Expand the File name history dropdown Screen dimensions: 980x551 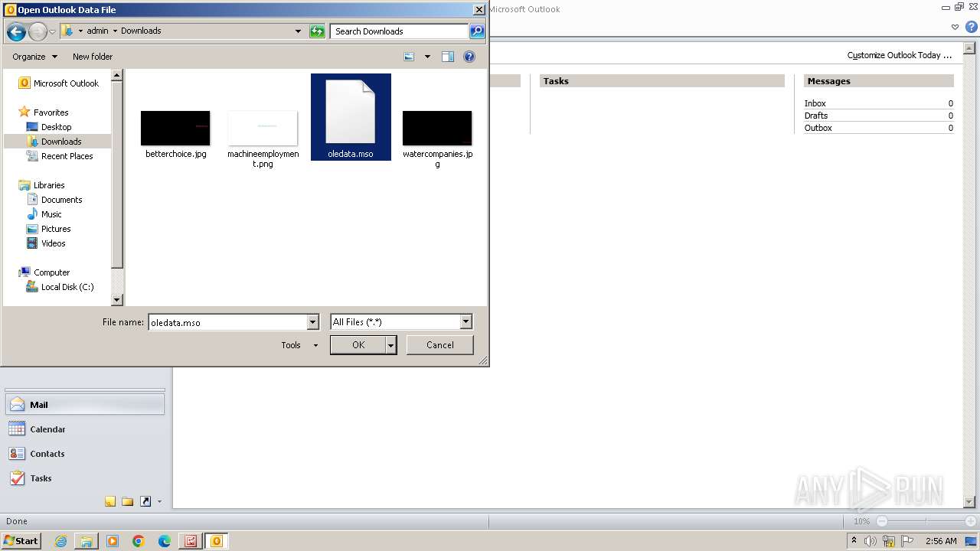click(312, 322)
